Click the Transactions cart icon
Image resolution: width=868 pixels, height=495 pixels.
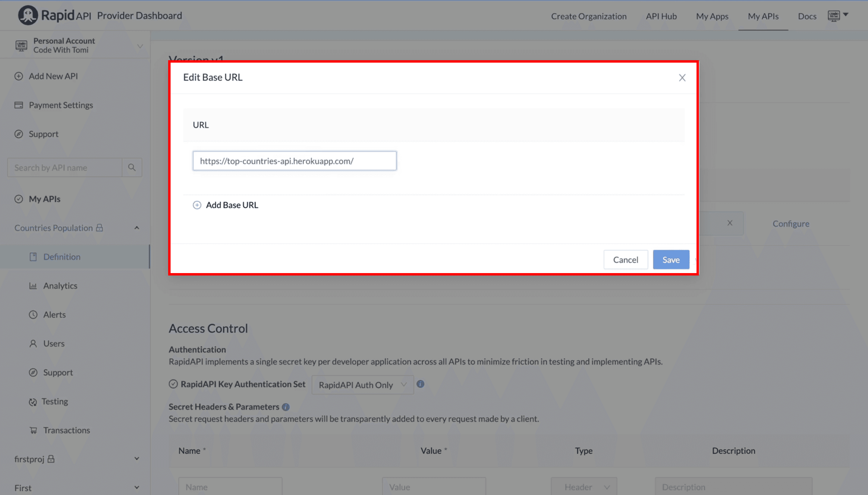(x=33, y=430)
